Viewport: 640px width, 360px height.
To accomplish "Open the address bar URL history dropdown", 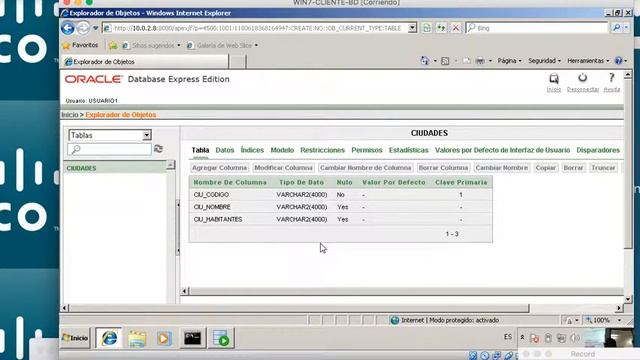I will [x=412, y=28].
